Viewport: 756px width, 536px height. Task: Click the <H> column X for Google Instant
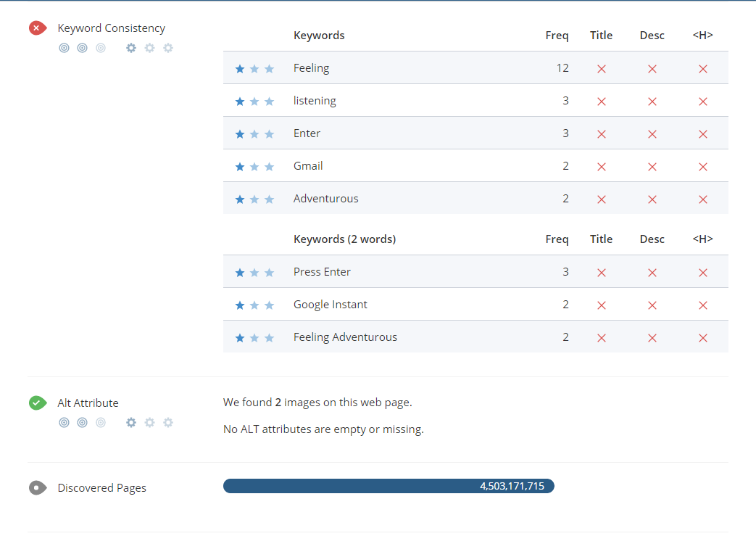(x=702, y=305)
